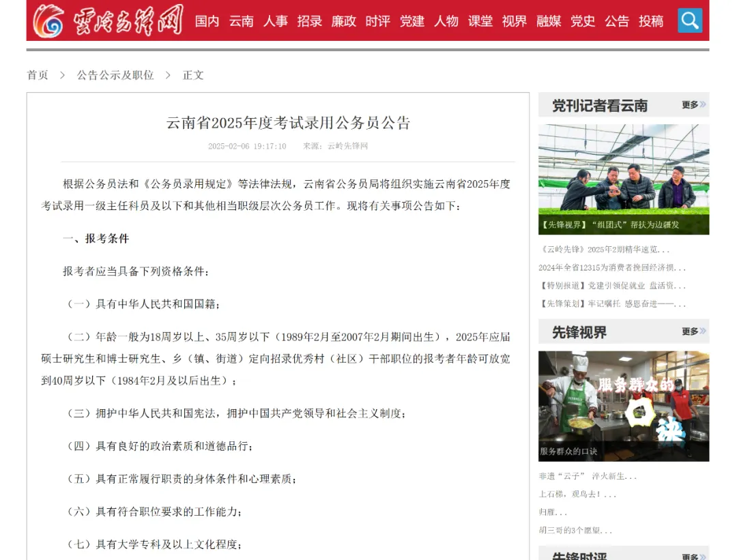Click the blue search magnifier icon

click(x=690, y=20)
